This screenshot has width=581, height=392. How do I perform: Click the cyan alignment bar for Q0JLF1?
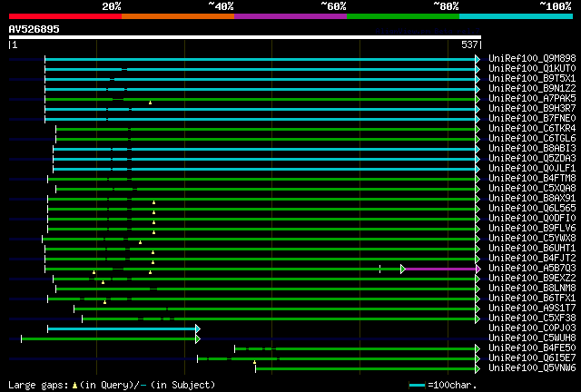pyautogui.click(x=264, y=169)
